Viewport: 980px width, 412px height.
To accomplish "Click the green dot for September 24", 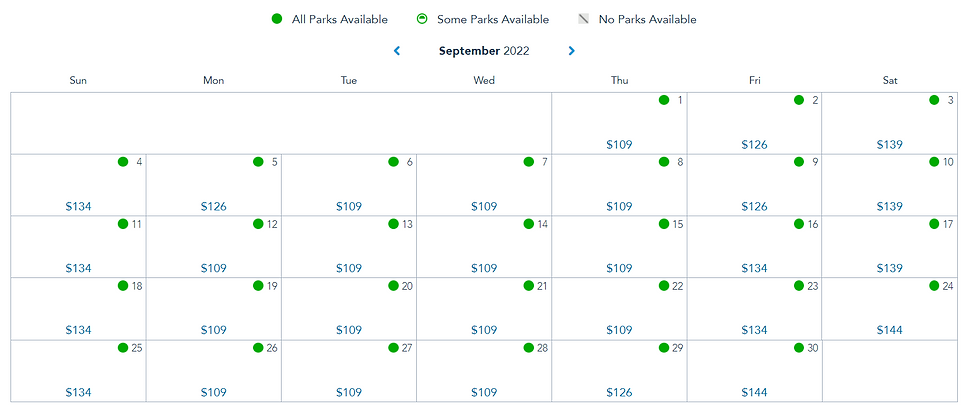I will pos(934,286).
